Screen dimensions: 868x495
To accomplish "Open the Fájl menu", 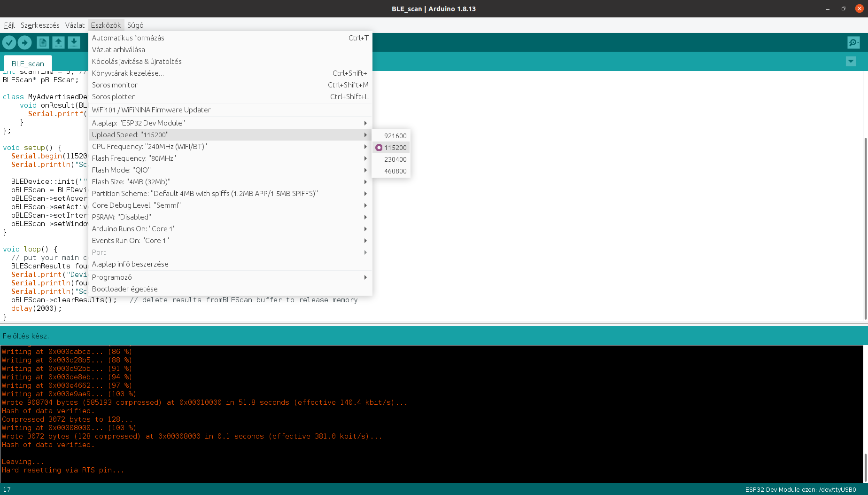I will 9,25.
